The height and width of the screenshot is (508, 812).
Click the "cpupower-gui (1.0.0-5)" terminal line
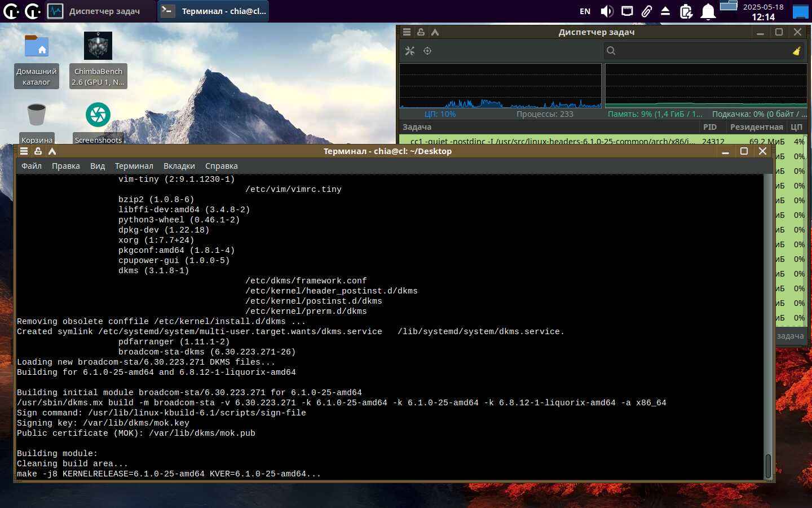(174, 261)
